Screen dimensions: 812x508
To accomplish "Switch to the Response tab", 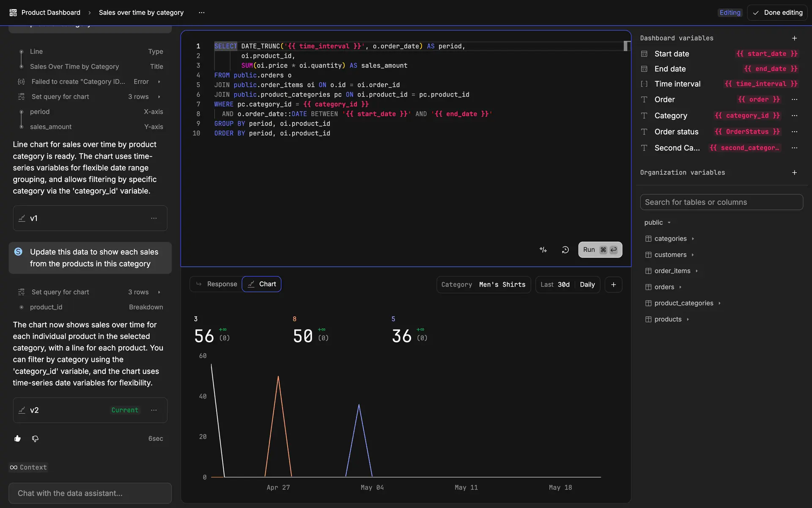I will pos(216,284).
